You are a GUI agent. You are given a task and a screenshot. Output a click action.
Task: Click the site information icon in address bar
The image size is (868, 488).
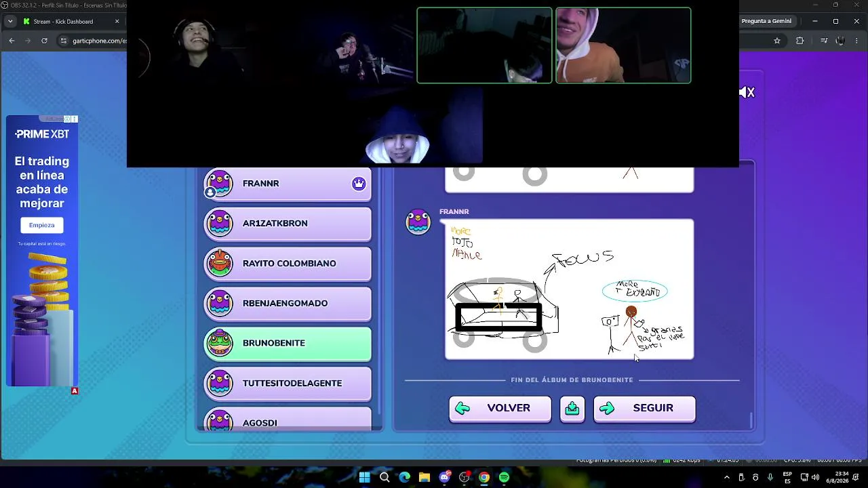(64, 41)
